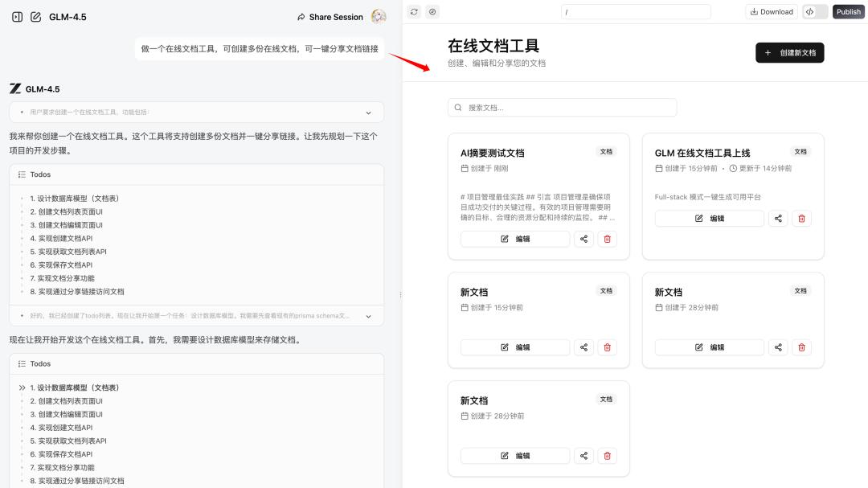Collapse the first Todos panel header
The image size is (868, 488).
tap(196, 174)
